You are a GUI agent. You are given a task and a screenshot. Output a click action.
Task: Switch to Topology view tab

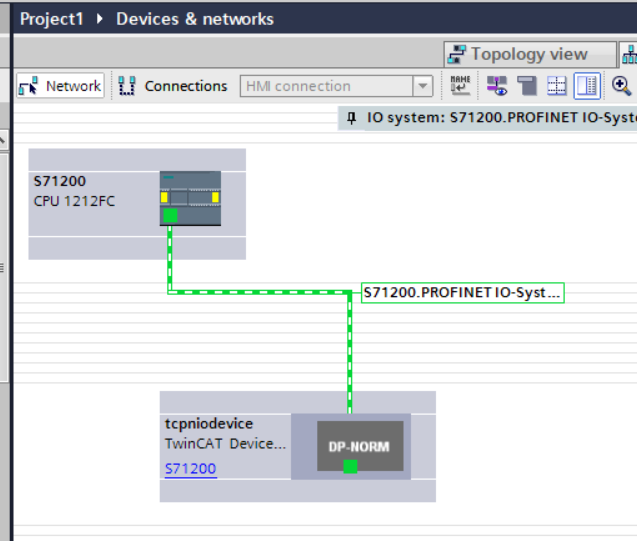(530, 54)
